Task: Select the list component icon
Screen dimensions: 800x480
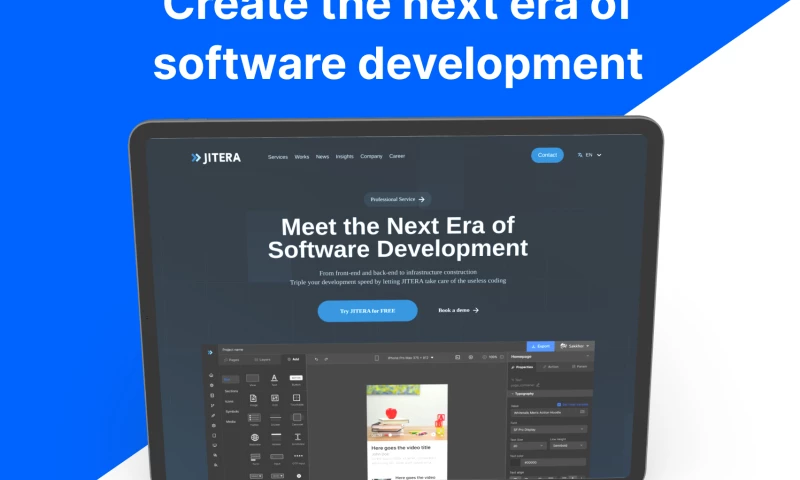Action: [x=254, y=419]
